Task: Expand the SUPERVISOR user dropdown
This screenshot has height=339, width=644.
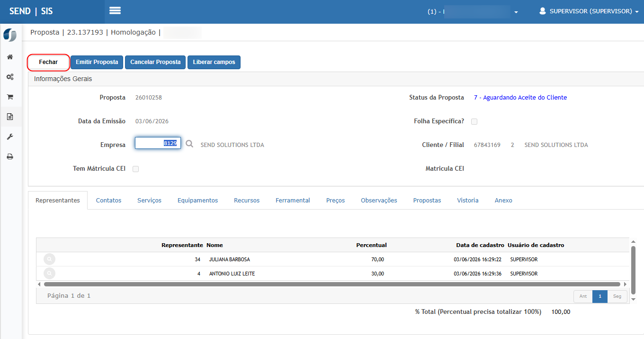Action: [x=589, y=11]
